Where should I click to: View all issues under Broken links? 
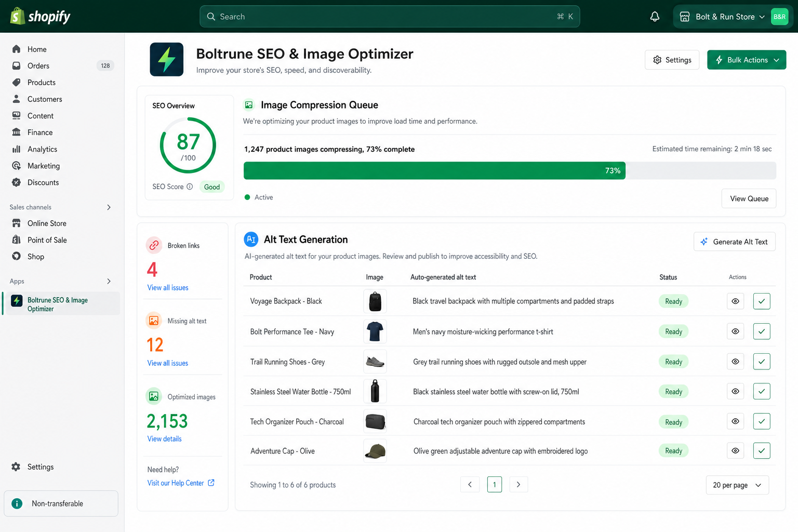[x=168, y=288]
